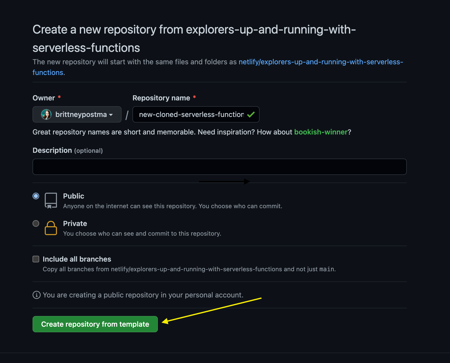This screenshot has height=363, width=450.
Task: Open the Owner dropdown brittneypostma
Action: pyautogui.click(x=77, y=115)
